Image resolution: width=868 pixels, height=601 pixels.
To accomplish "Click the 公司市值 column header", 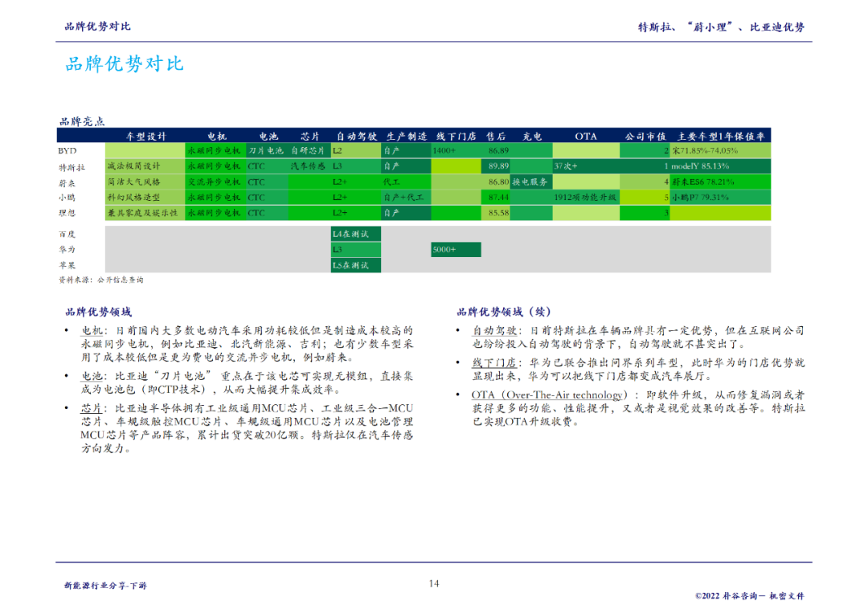I will click(x=645, y=136).
